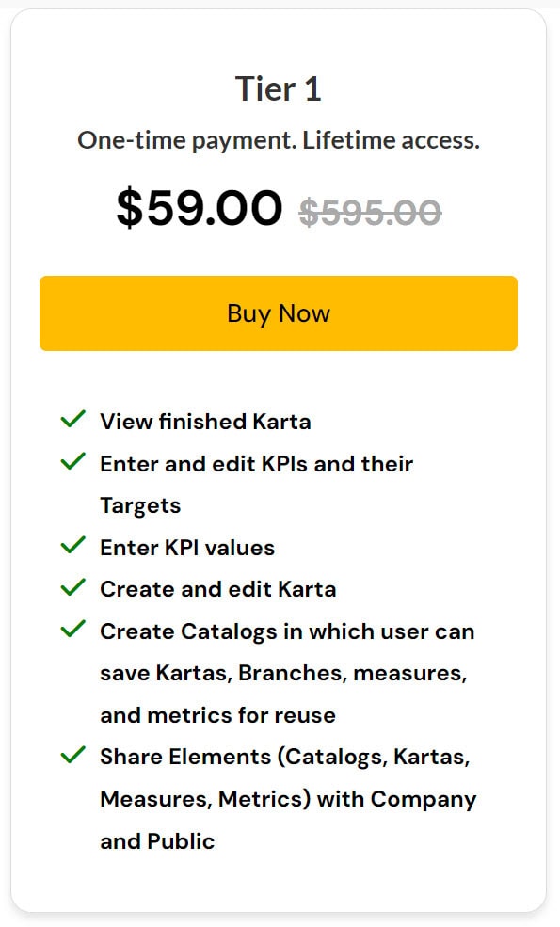Click the Buy Now button
The height and width of the screenshot is (927, 560).
click(x=280, y=312)
